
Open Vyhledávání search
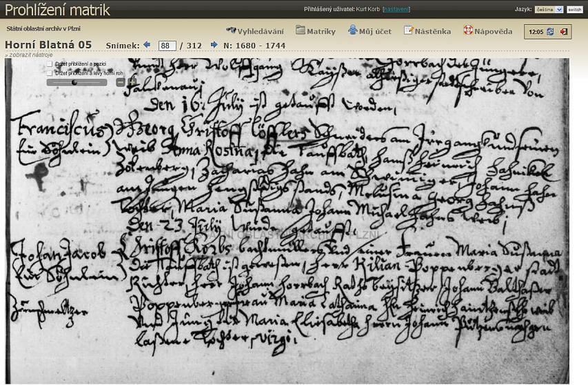click(256, 31)
